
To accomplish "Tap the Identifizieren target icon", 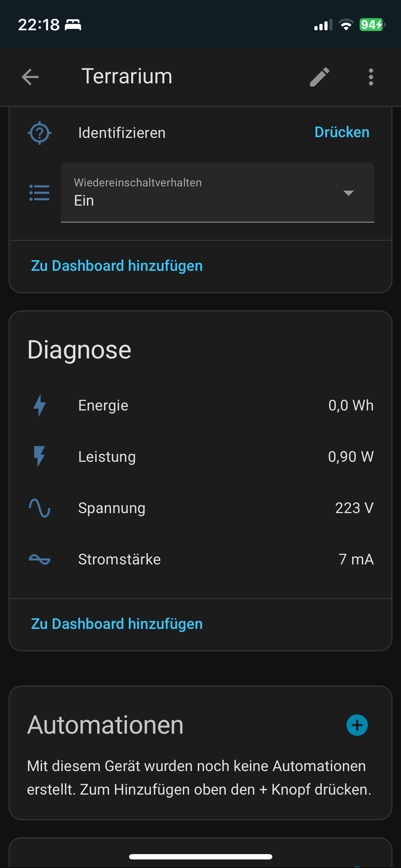I will pyautogui.click(x=40, y=133).
